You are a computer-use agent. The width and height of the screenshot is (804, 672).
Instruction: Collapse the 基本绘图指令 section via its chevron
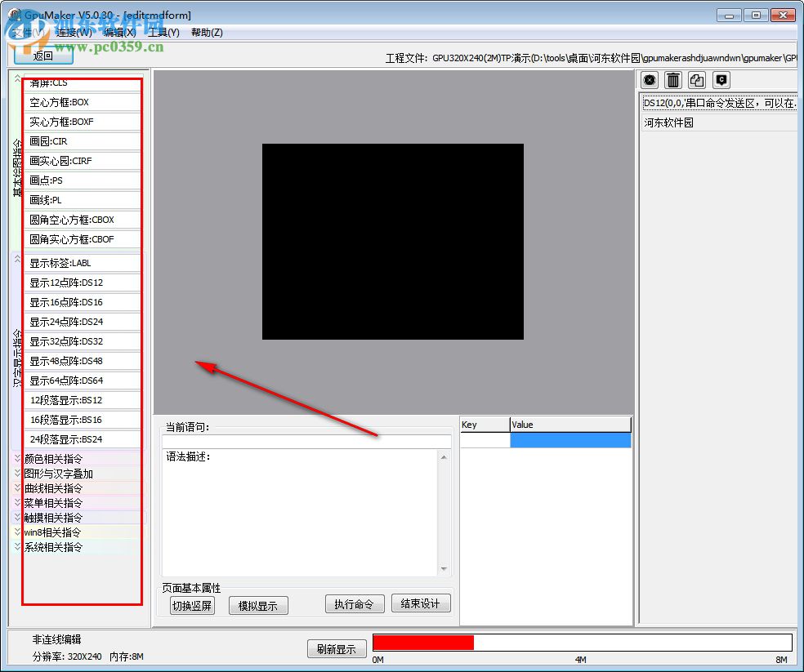(16, 77)
